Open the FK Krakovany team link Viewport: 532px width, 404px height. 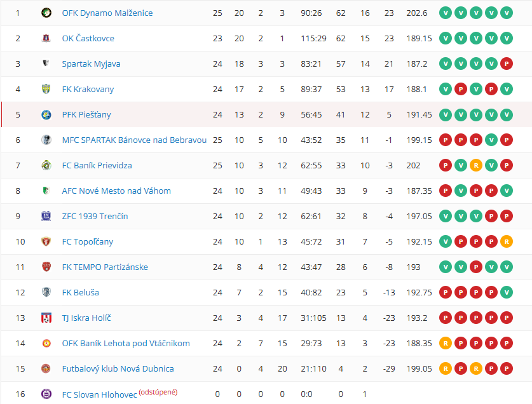88,89
